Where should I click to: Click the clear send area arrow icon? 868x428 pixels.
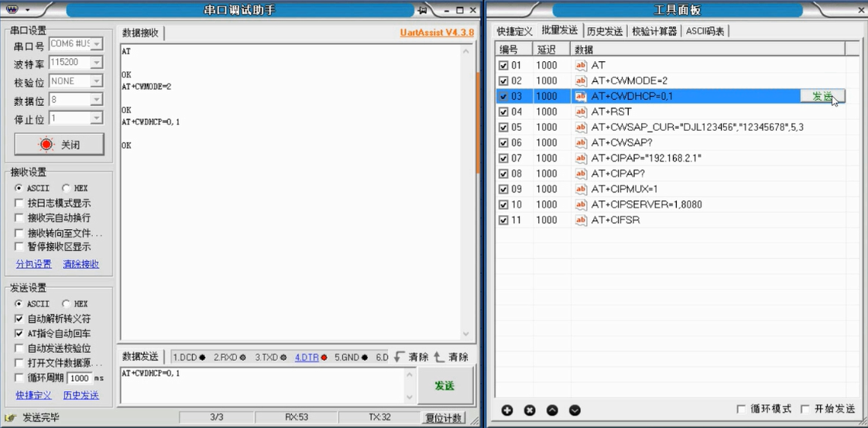[399, 358]
